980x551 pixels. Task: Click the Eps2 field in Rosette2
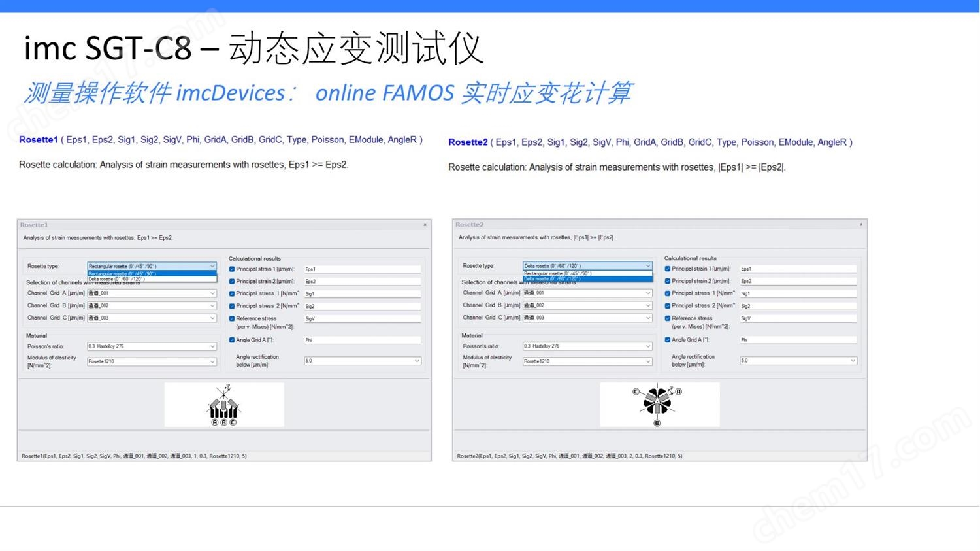pos(798,281)
